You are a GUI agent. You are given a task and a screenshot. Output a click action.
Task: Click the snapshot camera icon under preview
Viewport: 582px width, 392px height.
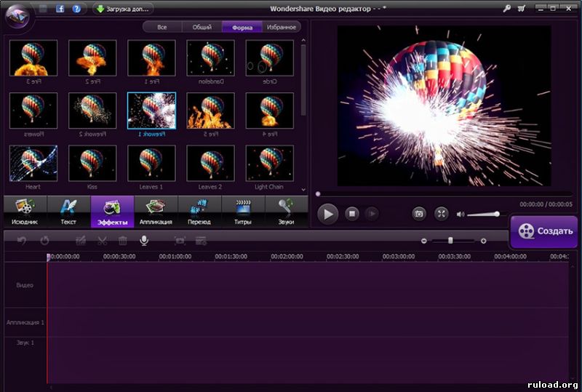(418, 214)
